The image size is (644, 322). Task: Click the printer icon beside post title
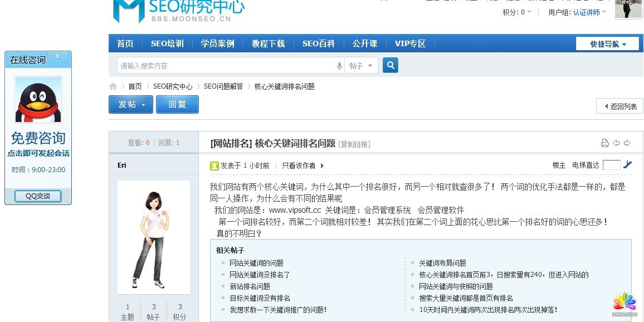tap(604, 143)
